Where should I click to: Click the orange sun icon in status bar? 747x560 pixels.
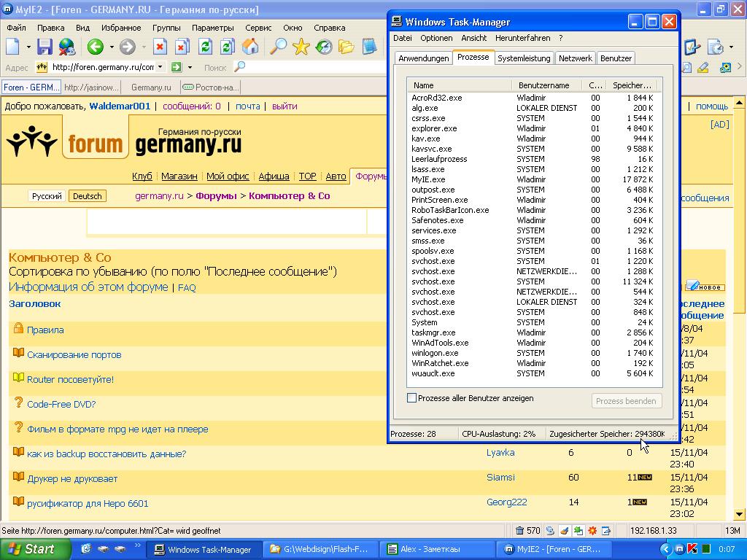click(x=592, y=530)
